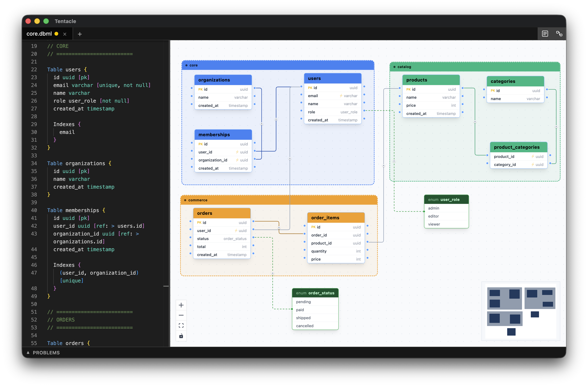The image size is (588, 387).
Task: Click the unsaved-changes dot on core.dbml
Action: [56, 34]
